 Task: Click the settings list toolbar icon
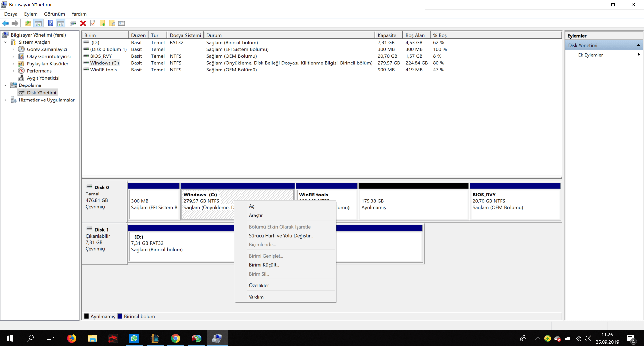click(x=122, y=23)
